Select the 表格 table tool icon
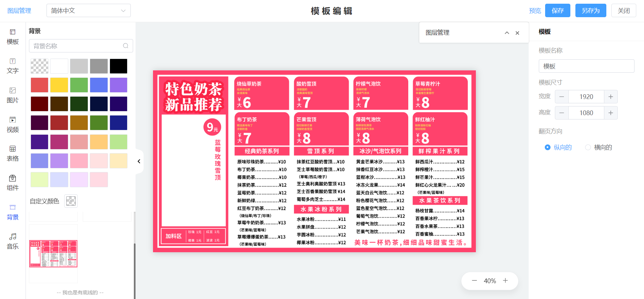Viewport: 644px width, 299px height. coord(12,153)
